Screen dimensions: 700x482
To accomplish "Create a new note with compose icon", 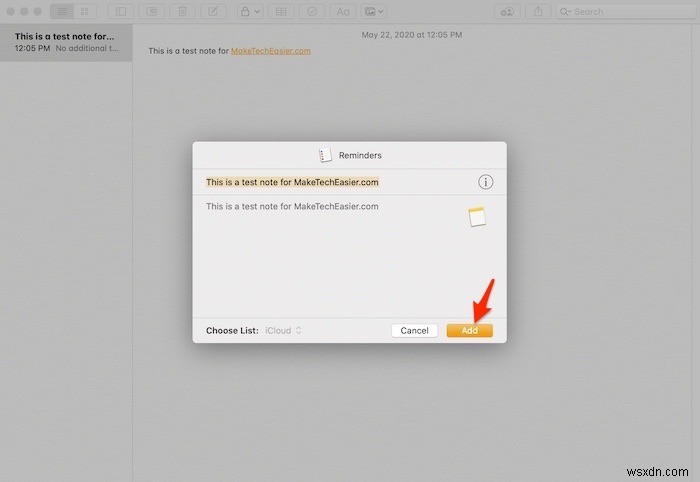I will coord(213,12).
